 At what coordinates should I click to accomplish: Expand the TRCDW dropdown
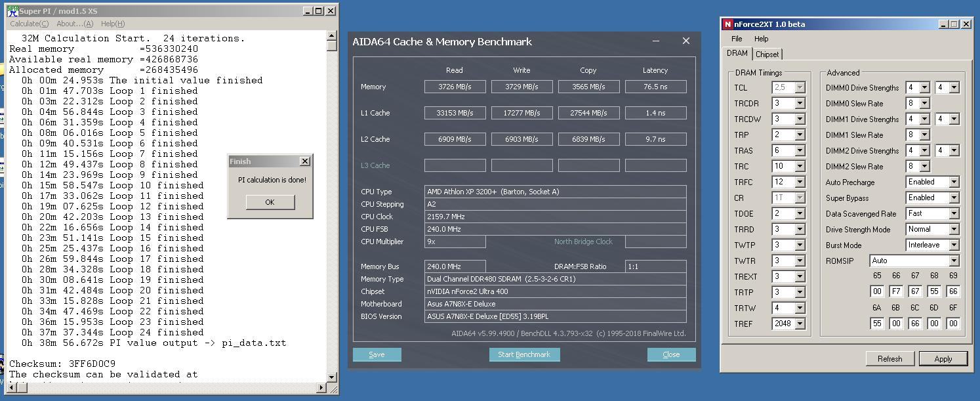[x=800, y=119]
